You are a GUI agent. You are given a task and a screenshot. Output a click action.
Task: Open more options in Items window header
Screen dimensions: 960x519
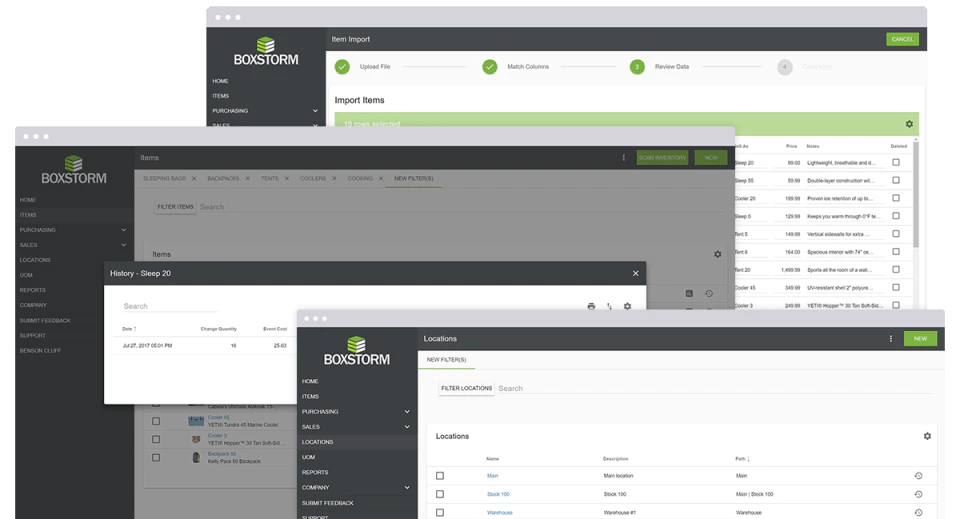tap(624, 158)
